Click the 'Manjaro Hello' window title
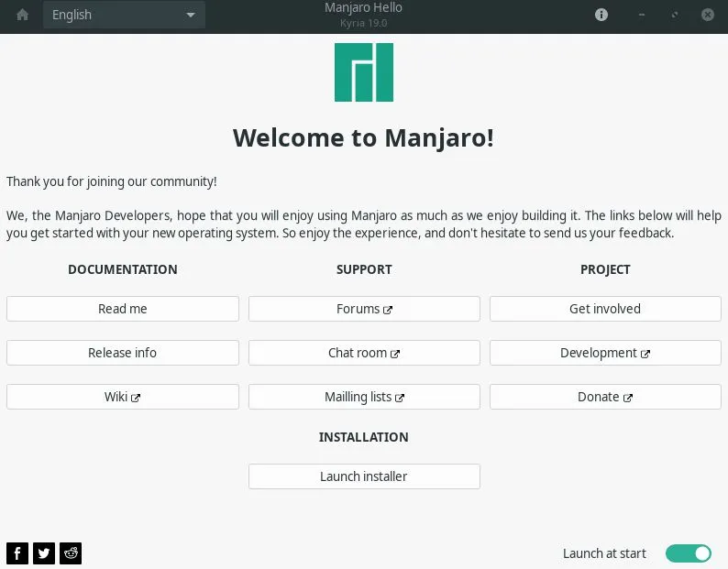Image resolution: width=728 pixels, height=569 pixels. 363,7
